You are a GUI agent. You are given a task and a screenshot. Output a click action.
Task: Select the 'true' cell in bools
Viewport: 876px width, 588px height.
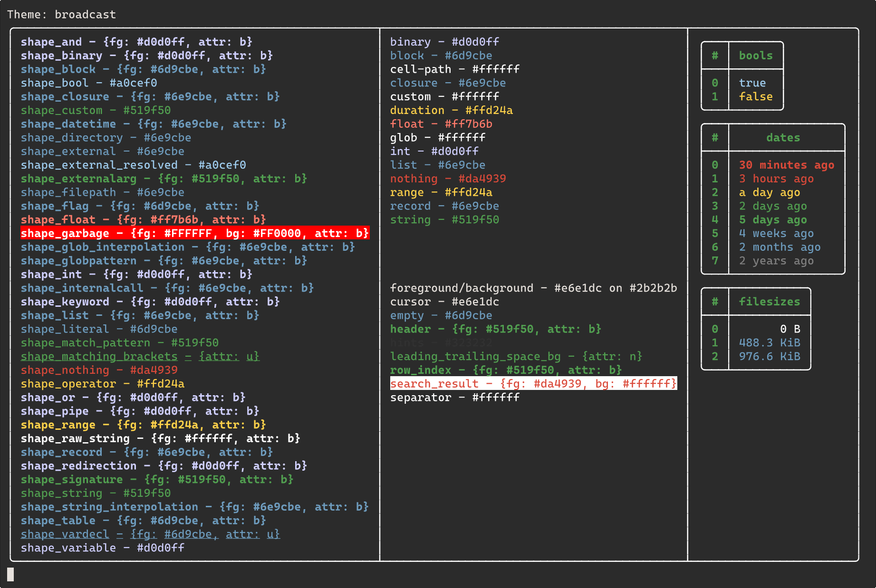752,83
